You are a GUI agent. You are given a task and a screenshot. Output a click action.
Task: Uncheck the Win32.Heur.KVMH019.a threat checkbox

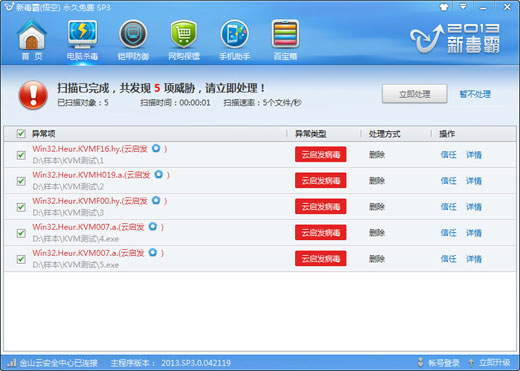[x=21, y=181]
